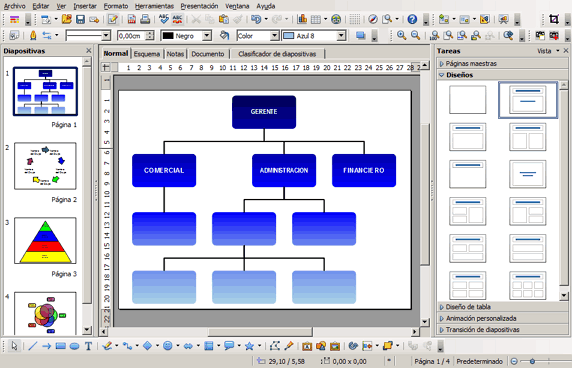Choose the selection pointer tool

pos(14,346)
